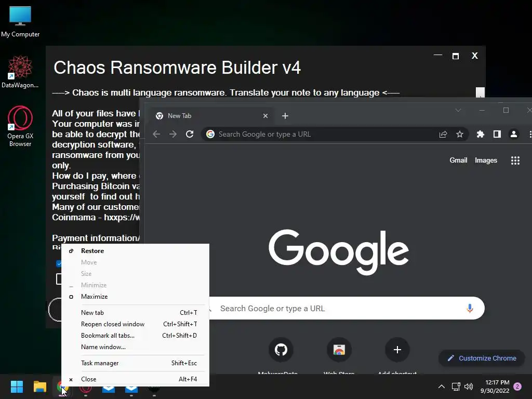532x399 pixels.
Task: Toggle blue checkbox in Chaos Builder window
Action: coord(59,263)
